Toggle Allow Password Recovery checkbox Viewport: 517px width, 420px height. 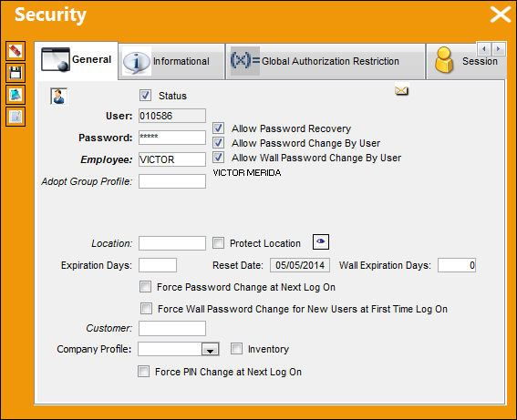(218, 128)
